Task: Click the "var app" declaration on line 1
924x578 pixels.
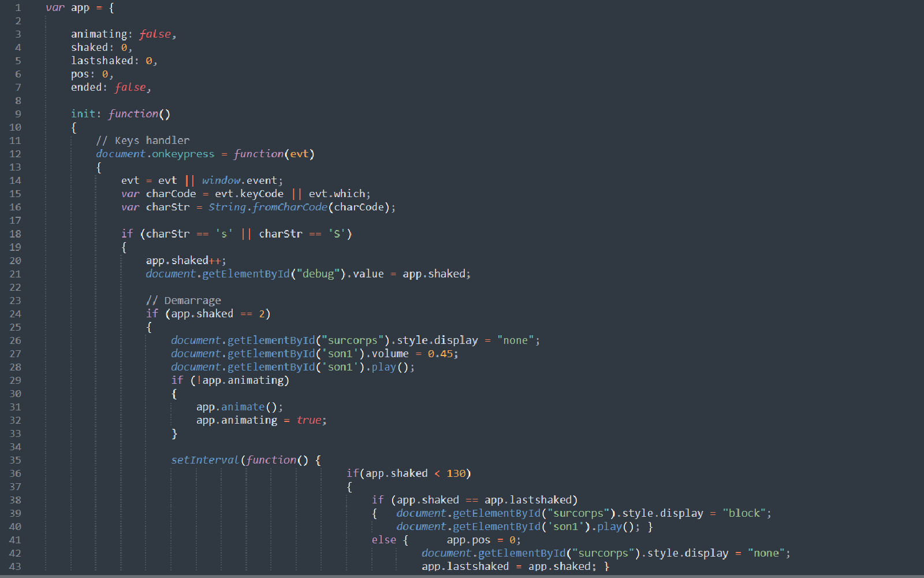Action: coord(68,8)
